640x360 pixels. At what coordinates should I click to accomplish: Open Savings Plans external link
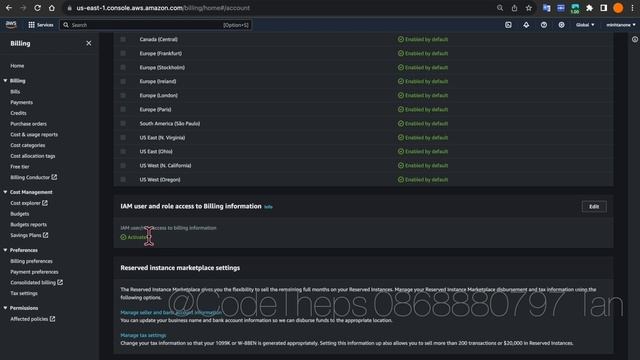[29, 235]
